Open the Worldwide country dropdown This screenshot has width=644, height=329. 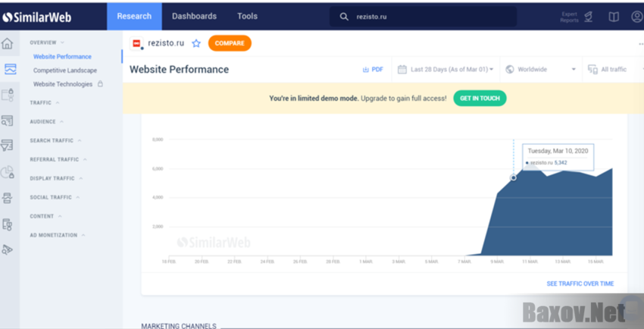coord(540,70)
